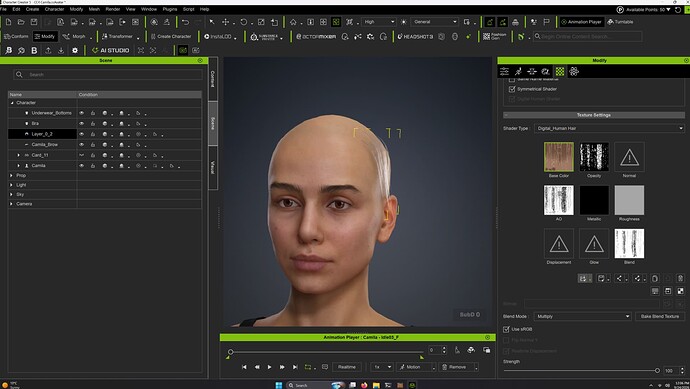Viewport: 690px width, 389px height.
Task: Select the Base Color texture thumbnail
Action: (559, 157)
